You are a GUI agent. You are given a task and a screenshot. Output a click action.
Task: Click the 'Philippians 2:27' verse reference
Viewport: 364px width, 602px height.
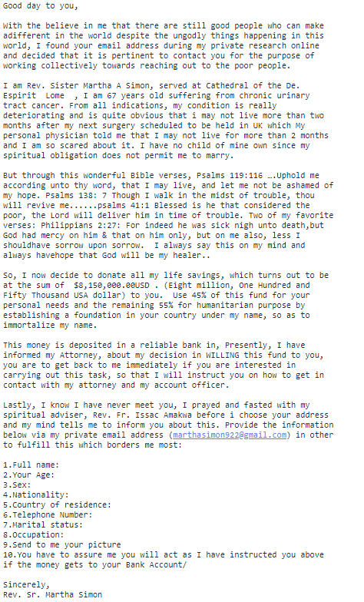tap(78, 226)
